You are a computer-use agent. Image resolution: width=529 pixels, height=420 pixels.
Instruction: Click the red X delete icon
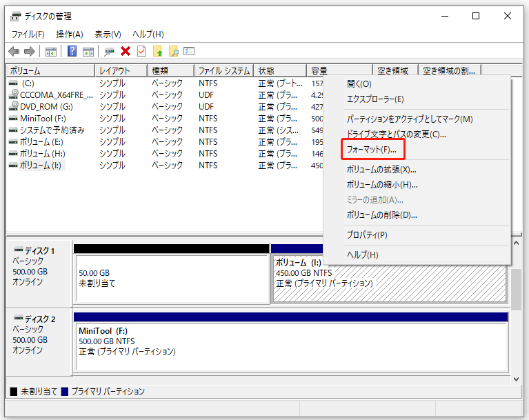pyautogui.click(x=126, y=51)
